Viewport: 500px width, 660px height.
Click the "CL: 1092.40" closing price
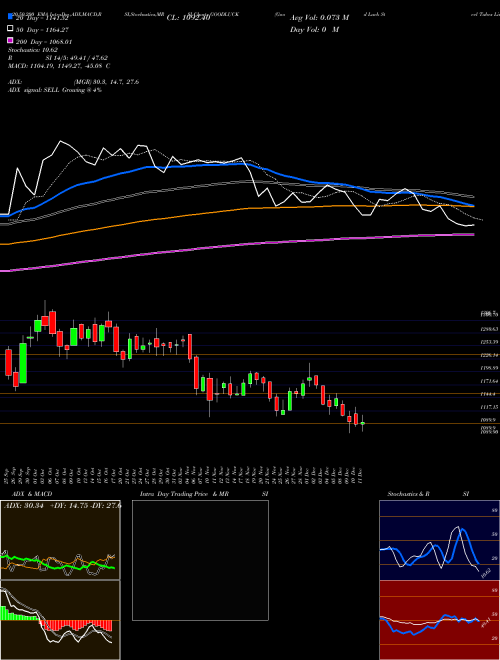click(x=188, y=18)
